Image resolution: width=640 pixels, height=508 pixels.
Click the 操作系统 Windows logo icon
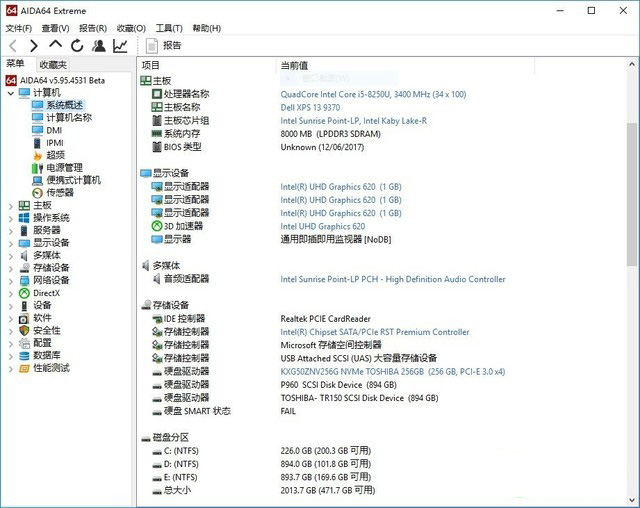[x=24, y=218]
